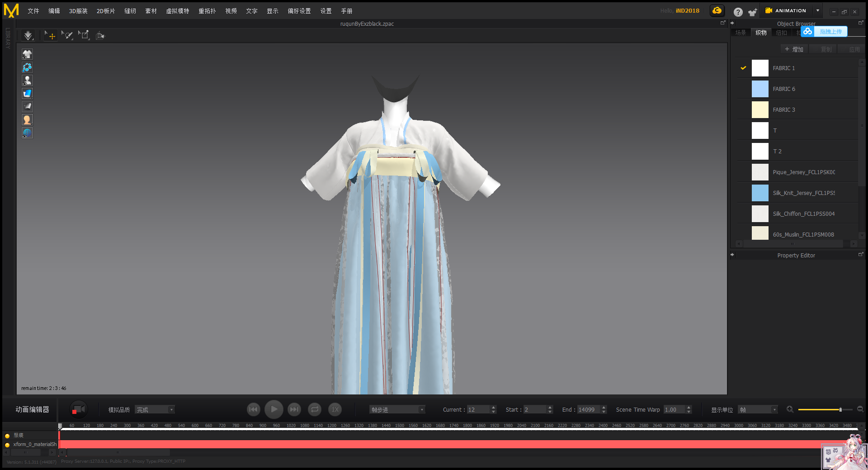This screenshot has width=868, height=470.
Task: Play the animation
Action: pyautogui.click(x=274, y=409)
